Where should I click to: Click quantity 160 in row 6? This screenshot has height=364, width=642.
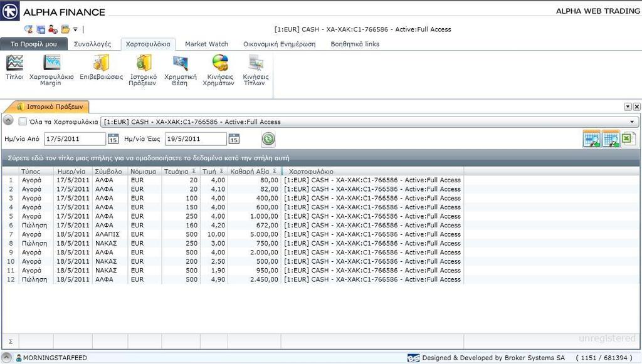coord(192,226)
